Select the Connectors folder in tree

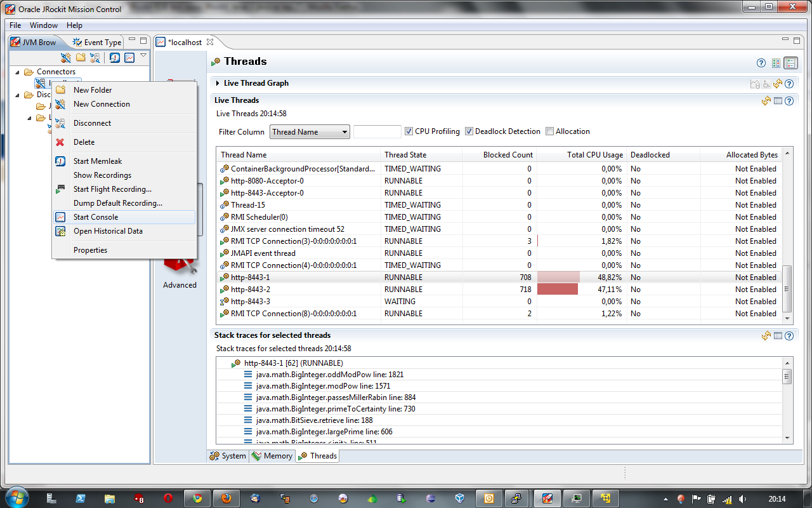(x=50, y=72)
